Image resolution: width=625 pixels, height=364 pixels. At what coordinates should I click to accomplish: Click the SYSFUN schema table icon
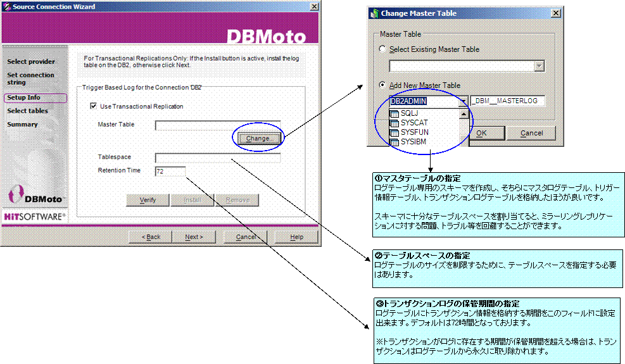(395, 133)
